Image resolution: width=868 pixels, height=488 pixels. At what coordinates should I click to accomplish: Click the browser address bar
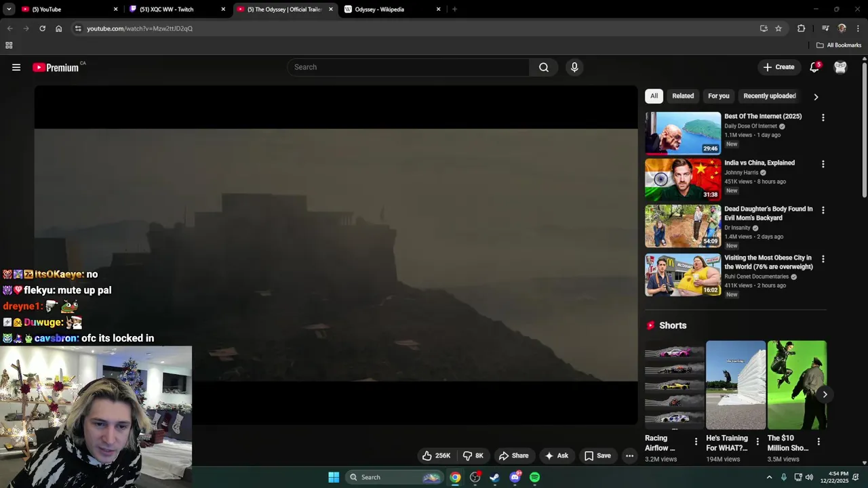click(x=414, y=28)
